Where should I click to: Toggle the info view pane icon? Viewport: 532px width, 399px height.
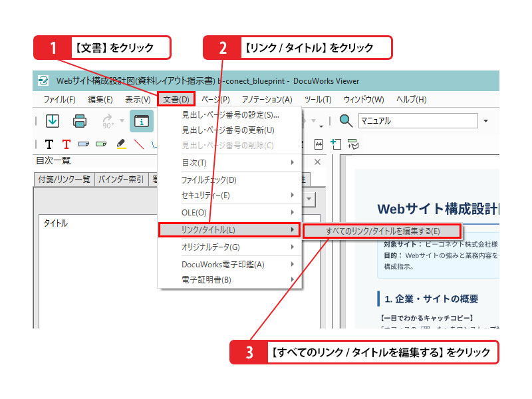coord(142,121)
